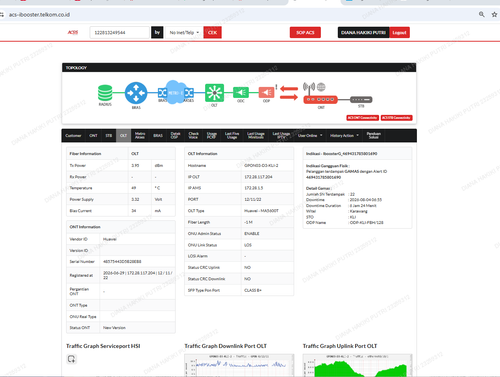Click the ONU Link Status value LOS
500x377 pixels.
[x=248, y=245]
